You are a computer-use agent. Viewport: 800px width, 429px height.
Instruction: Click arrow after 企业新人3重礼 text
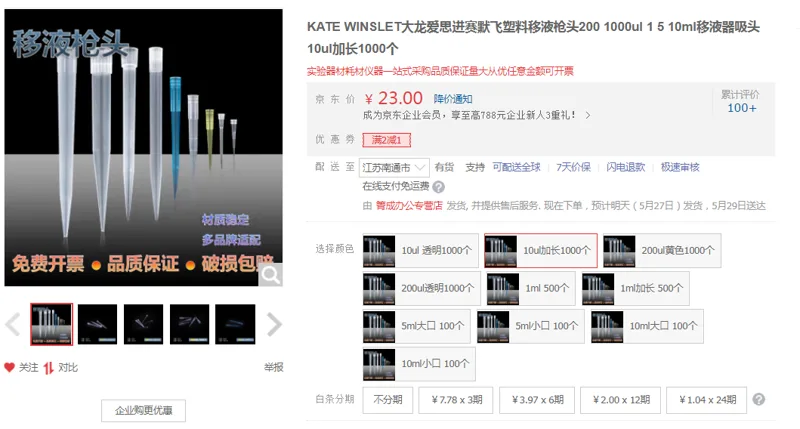coord(588,115)
